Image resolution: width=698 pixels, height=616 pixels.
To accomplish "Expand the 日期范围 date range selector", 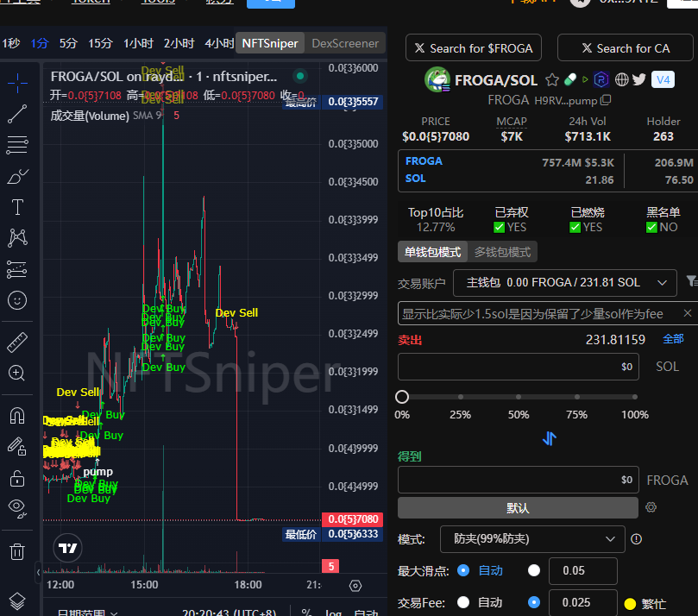I will click(87, 612).
